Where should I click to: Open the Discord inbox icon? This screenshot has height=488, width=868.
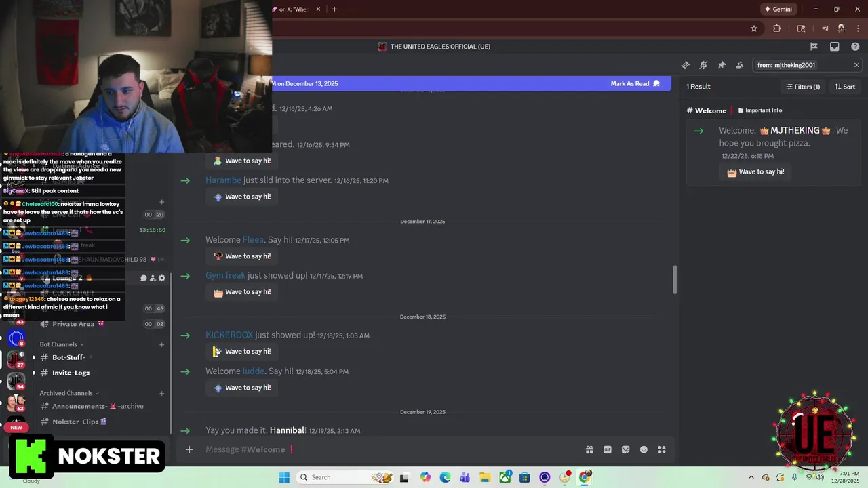[835, 47]
